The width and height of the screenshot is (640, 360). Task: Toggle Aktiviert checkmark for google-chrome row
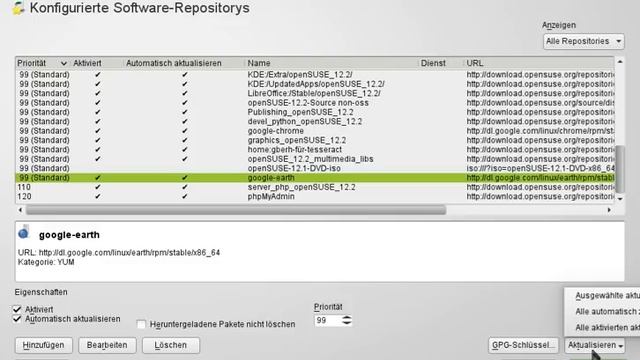[x=97, y=131]
